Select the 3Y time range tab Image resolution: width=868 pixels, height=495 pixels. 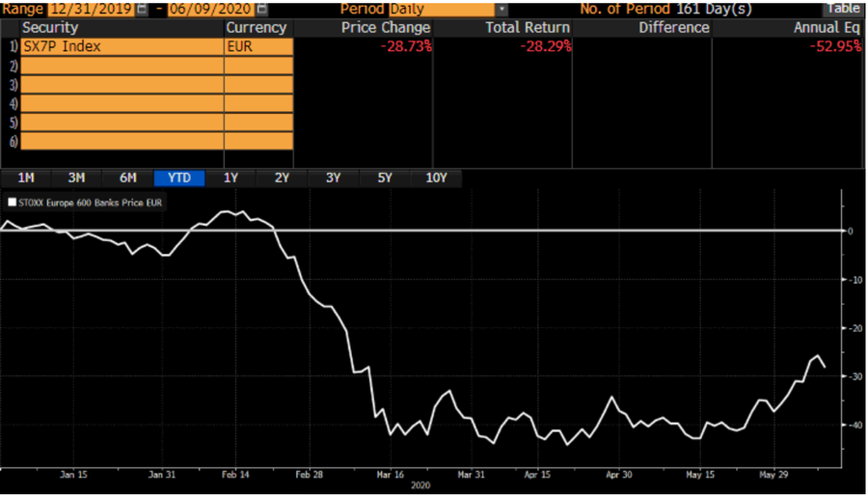tap(334, 179)
